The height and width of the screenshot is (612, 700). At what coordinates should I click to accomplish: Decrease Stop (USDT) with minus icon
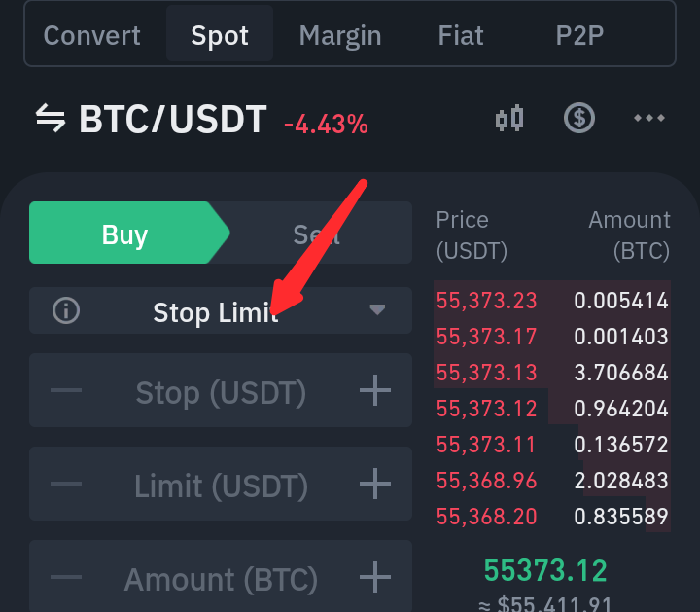tap(66, 390)
